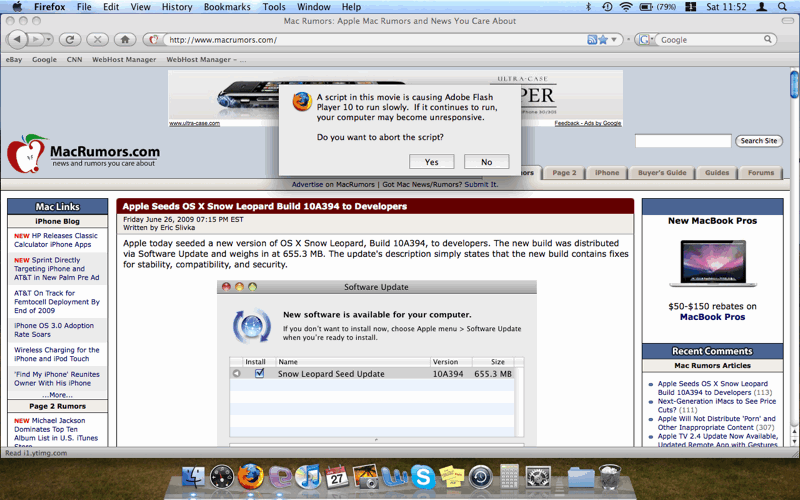Open Microsoft Word from the Dock

pyautogui.click(x=394, y=478)
